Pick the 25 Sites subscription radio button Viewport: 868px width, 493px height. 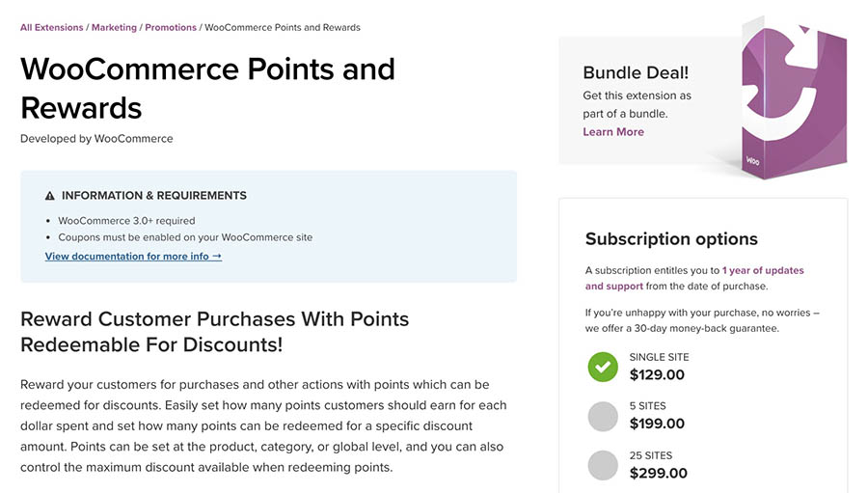point(603,465)
